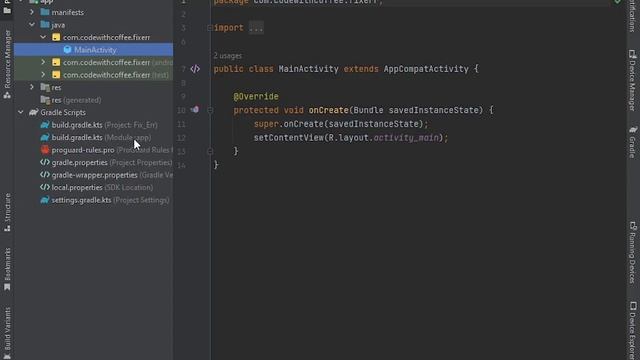Click the override gutter icon beside onCreate
Screen dimensions: 640x360
pyautogui.click(x=195, y=109)
